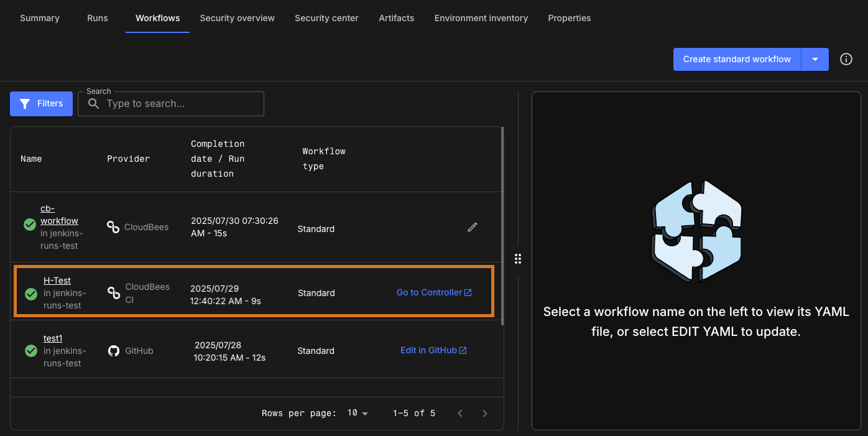Click the GitHub provider icon in test1 row
The height and width of the screenshot is (436, 868).
pyautogui.click(x=114, y=351)
